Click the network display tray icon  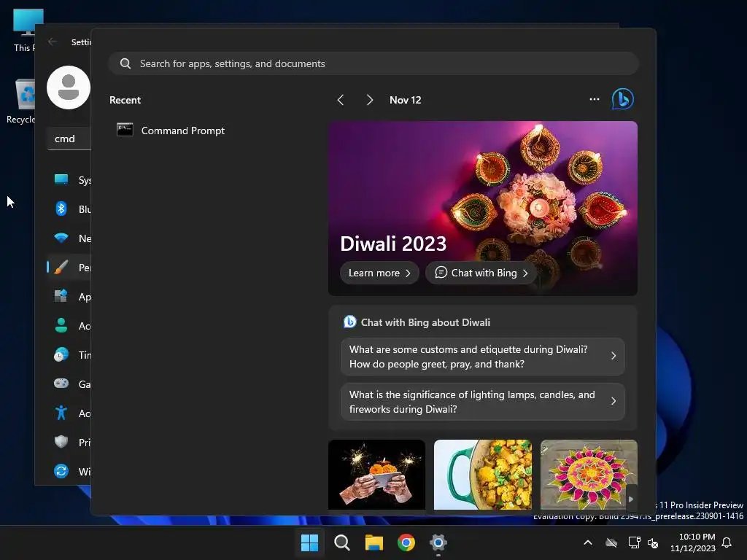(634, 542)
